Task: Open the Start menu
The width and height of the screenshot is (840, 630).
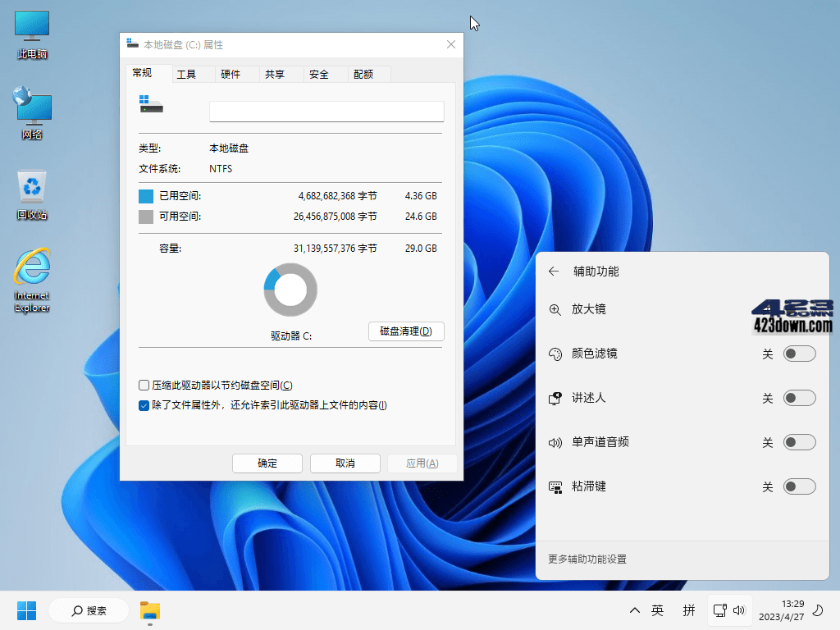Action: (27, 610)
